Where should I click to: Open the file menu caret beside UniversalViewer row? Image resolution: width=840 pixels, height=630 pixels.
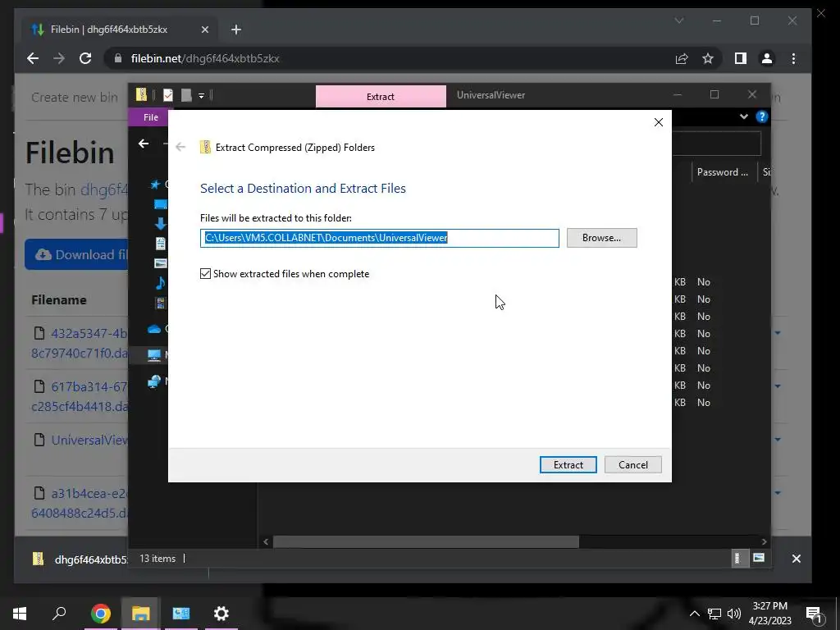[778, 440]
